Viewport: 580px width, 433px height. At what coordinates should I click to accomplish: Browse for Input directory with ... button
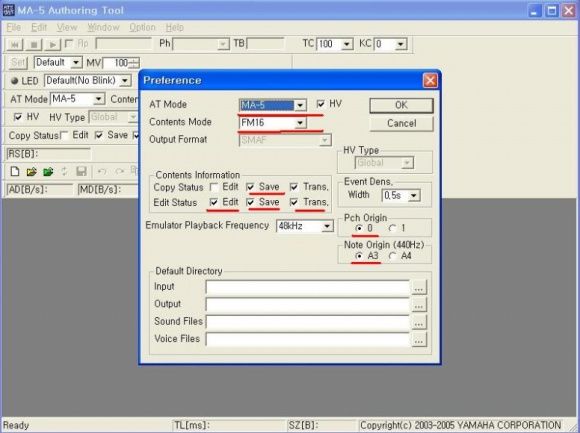coord(419,288)
